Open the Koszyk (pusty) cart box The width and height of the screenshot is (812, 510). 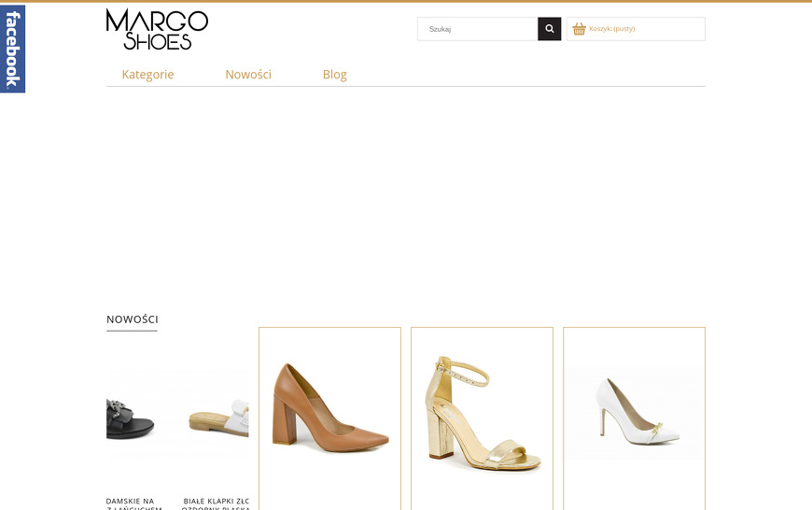click(x=636, y=29)
